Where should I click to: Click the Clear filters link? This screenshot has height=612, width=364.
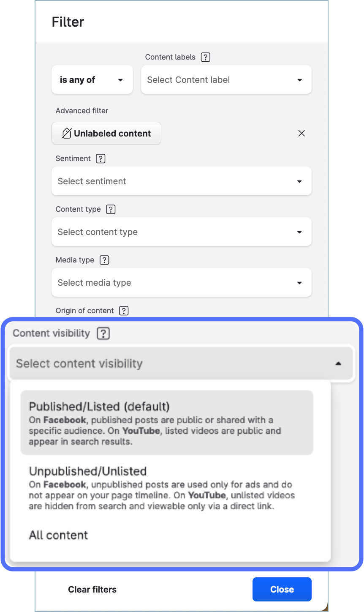coord(92,590)
